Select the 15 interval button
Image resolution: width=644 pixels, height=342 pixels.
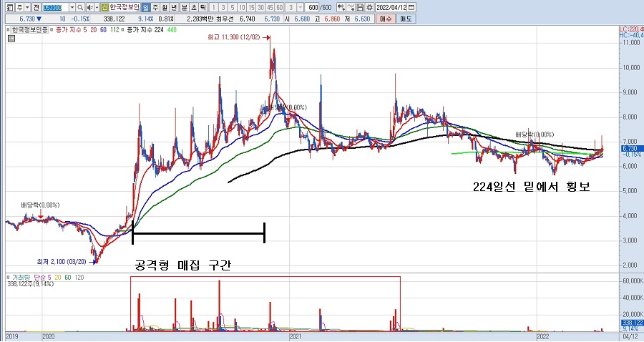click(251, 7)
